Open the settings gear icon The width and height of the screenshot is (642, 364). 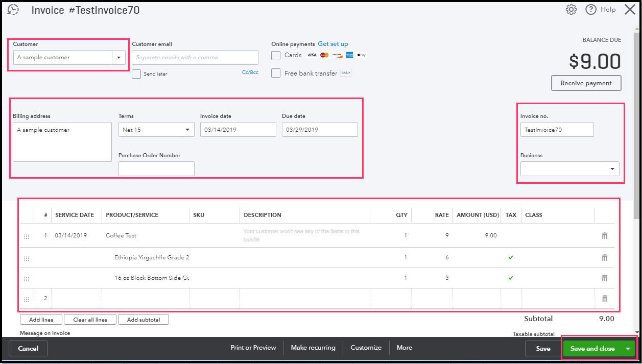(x=572, y=10)
